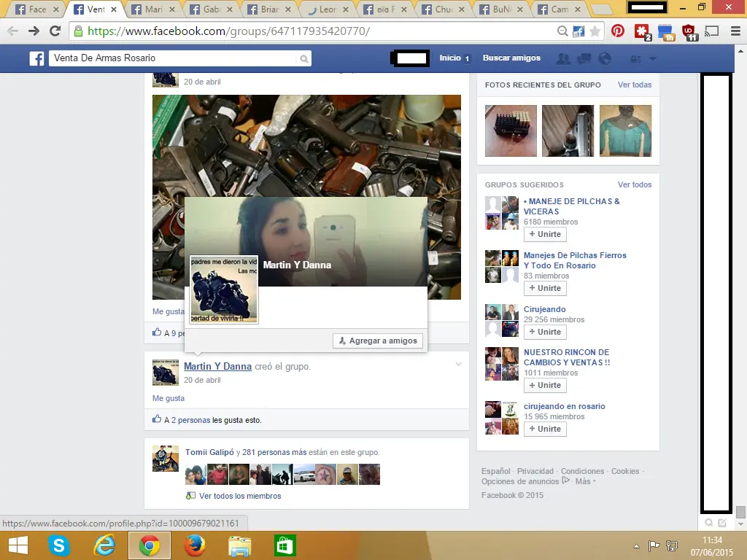Switch to the Briar browser tab
This screenshot has width=747, height=560.
pyautogui.click(x=270, y=9)
